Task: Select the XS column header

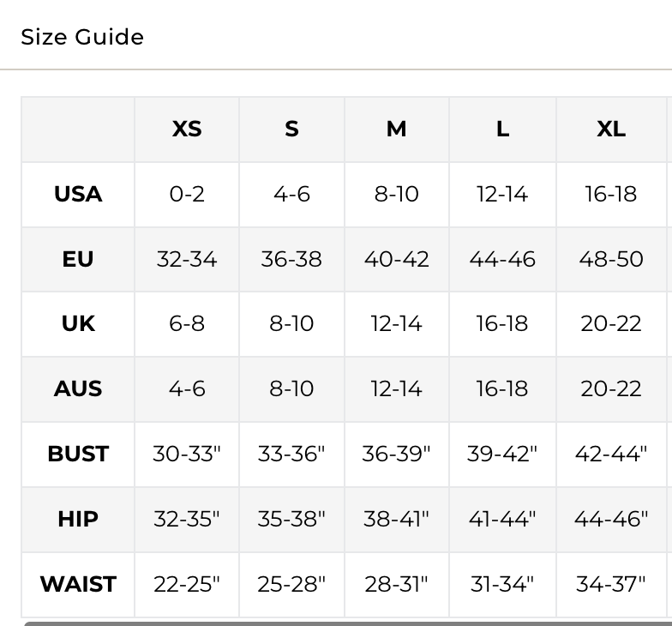Action: click(x=187, y=129)
